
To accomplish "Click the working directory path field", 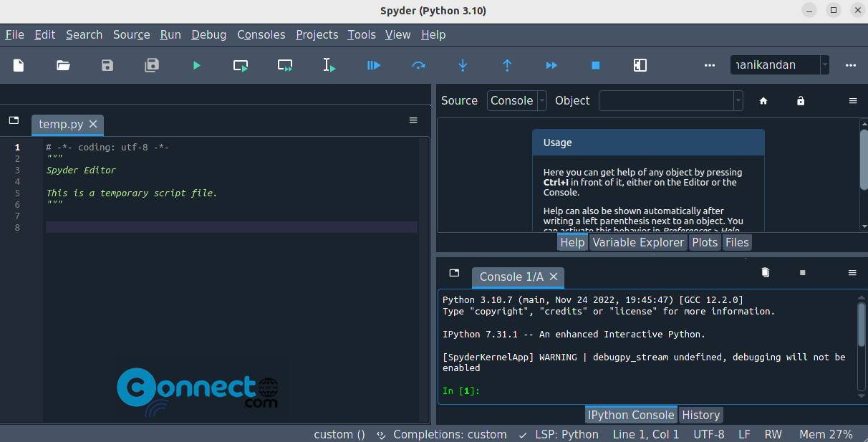I will pyautogui.click(x=775, y=65).
